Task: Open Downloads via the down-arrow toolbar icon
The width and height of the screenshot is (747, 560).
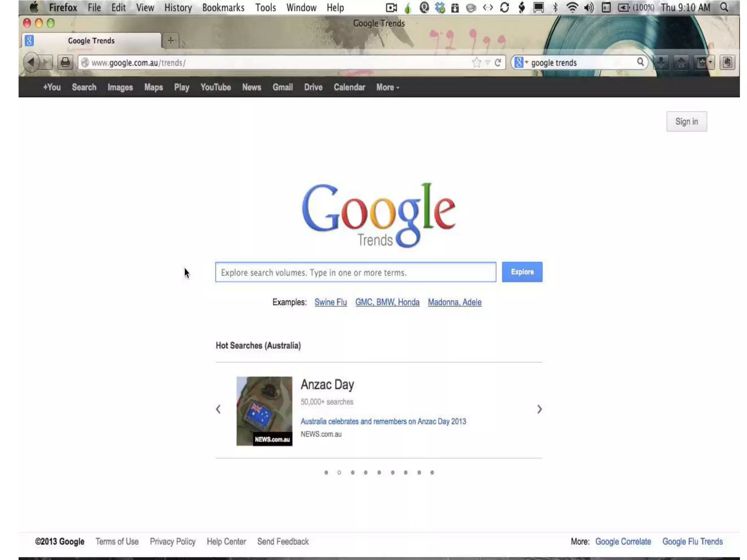Action: 661,62
